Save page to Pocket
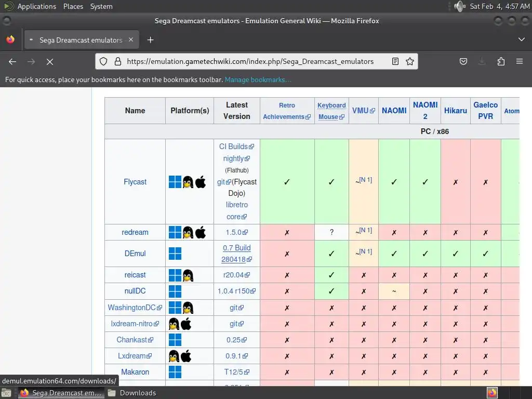 [463, 61]
